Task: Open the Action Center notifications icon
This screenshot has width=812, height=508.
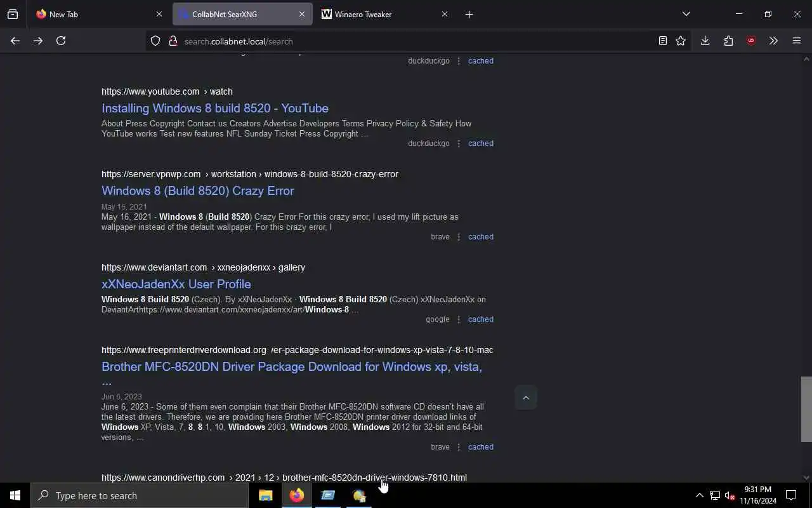Action: [791, 495]
